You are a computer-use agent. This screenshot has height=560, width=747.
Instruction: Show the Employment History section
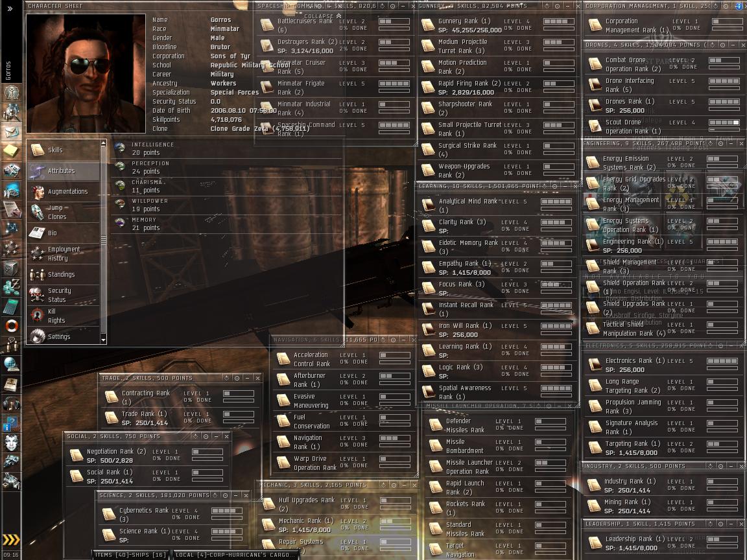click(x=64, y=253)
